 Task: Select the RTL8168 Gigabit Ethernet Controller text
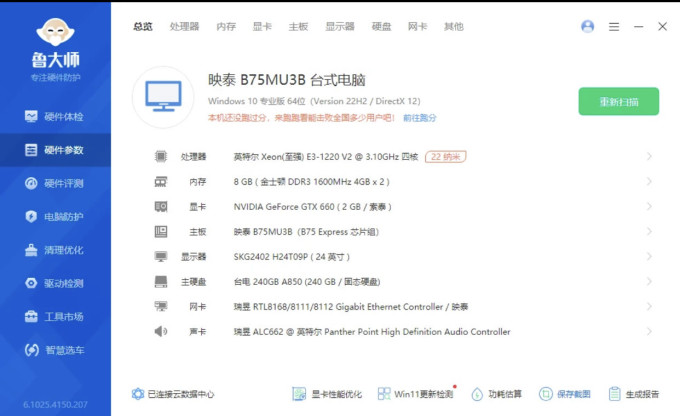coord(350,307)
